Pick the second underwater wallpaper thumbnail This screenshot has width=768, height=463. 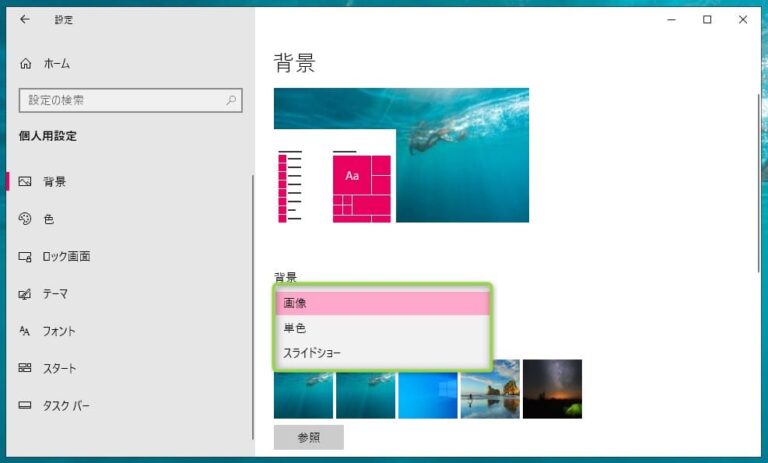pos(365,394)
